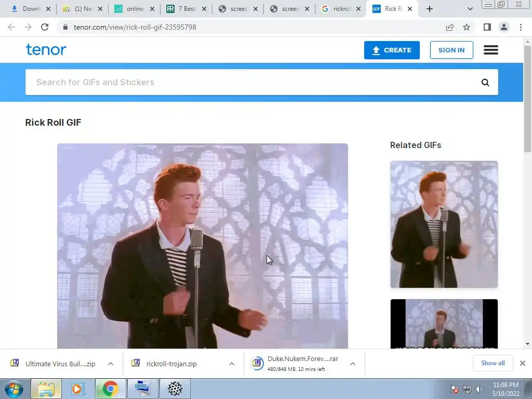Close the online tab

[152, 9]
